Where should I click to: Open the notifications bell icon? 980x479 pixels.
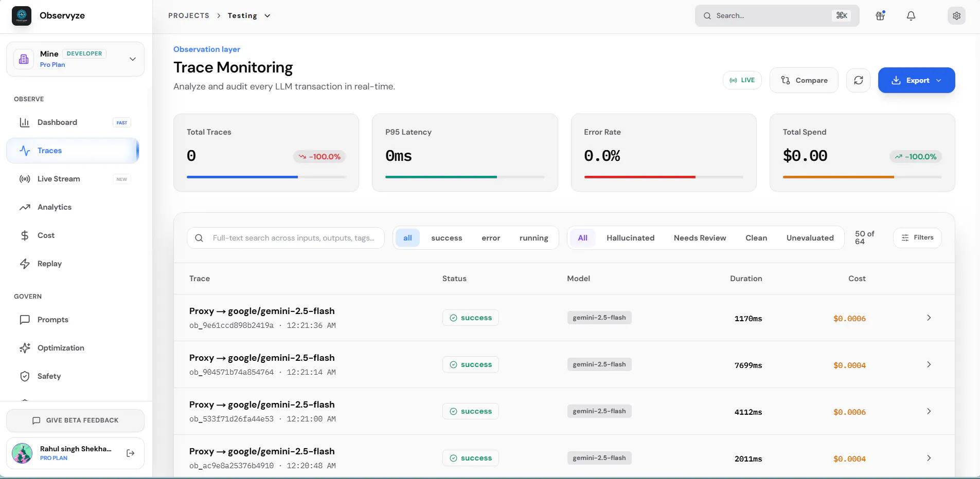coord(911,16)
